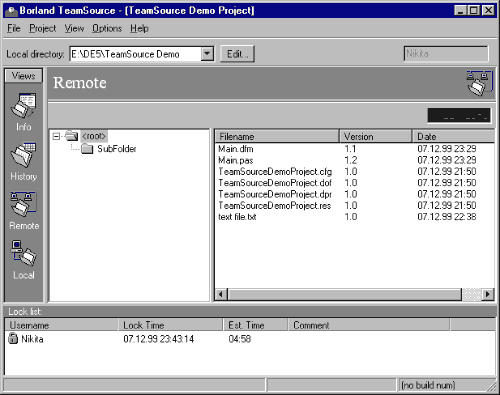Click the file list horizontal scrollbar thumb
The height and width of the screenshot is (395, 500).
click(x=345, y=294)
